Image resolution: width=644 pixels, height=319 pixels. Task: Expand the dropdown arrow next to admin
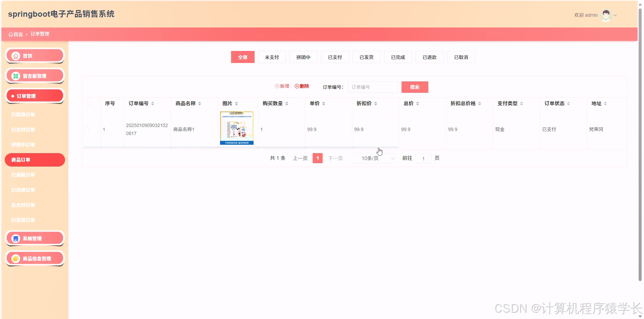click(x=616, y=15)
